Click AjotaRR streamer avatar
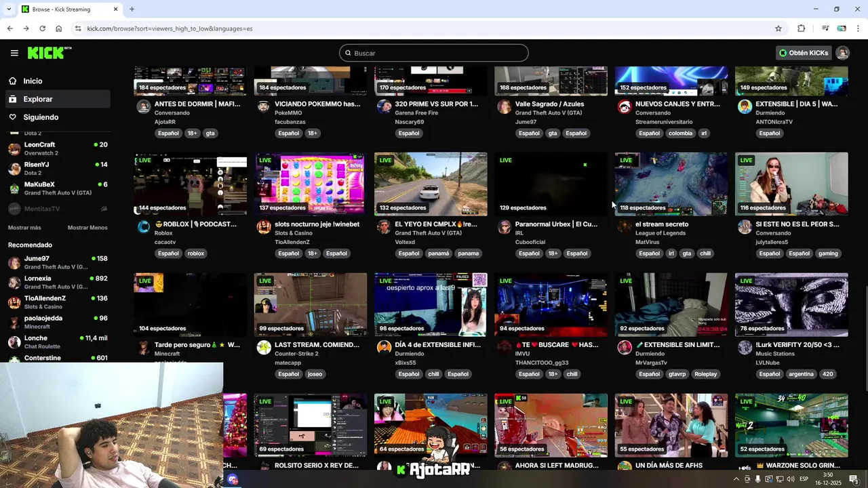 [x=143, y=107]
